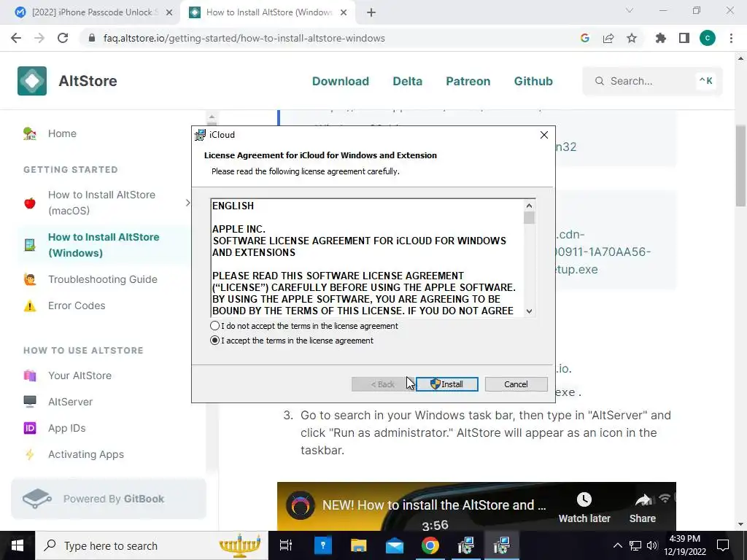
Task: Click the address bar URL
Action: (244, 38)
